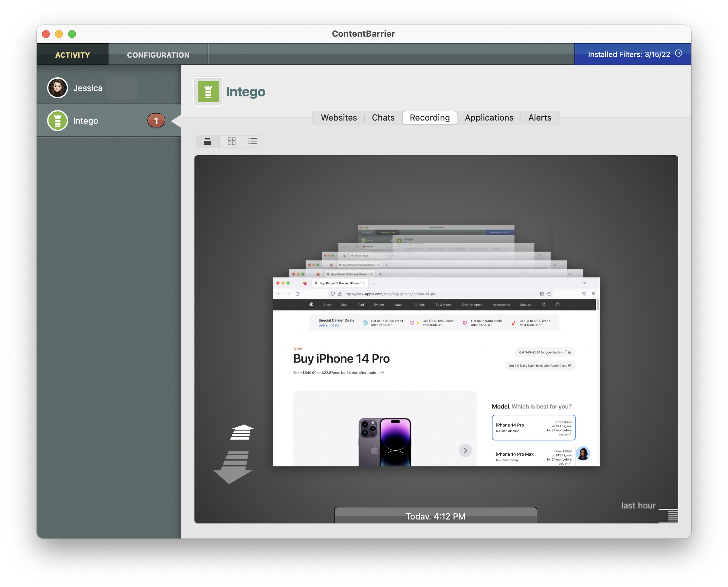Image resolution: width=728 pixels, height=587 pixels.
Task: Click the Pocket save icon in recorded browser
Action: [x=584, y=294]
